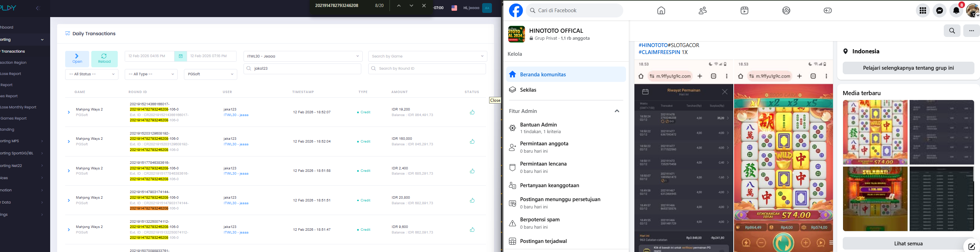Open Permintaan anggota

point(566,147)
